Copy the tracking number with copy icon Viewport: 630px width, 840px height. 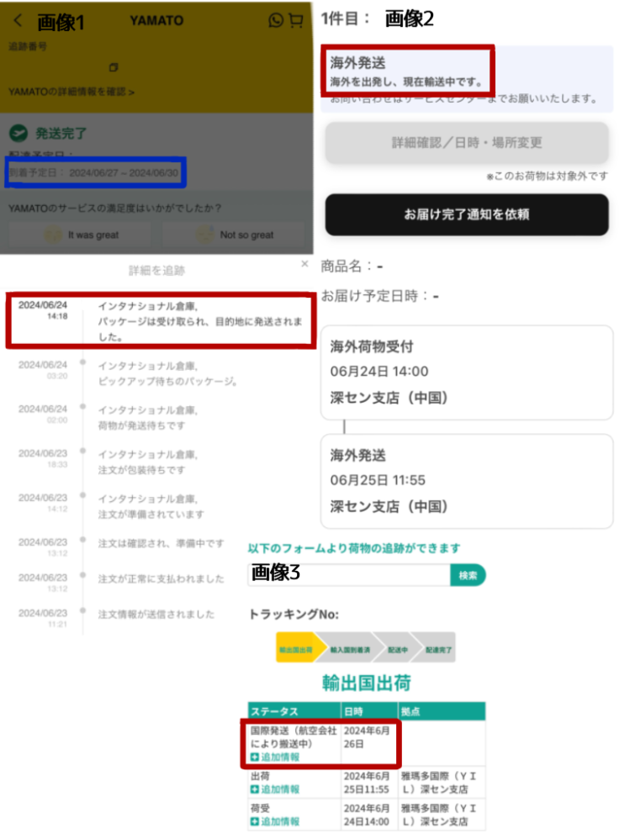[113, 67]
